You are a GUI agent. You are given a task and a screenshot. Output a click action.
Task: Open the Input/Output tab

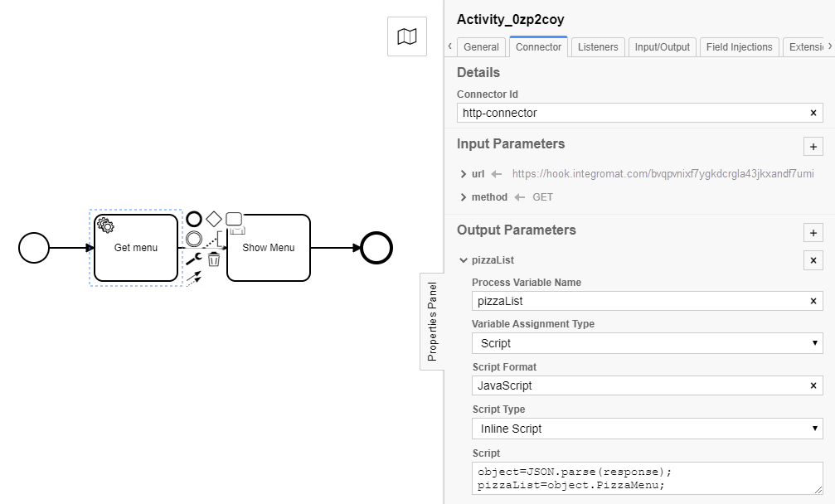662,46
